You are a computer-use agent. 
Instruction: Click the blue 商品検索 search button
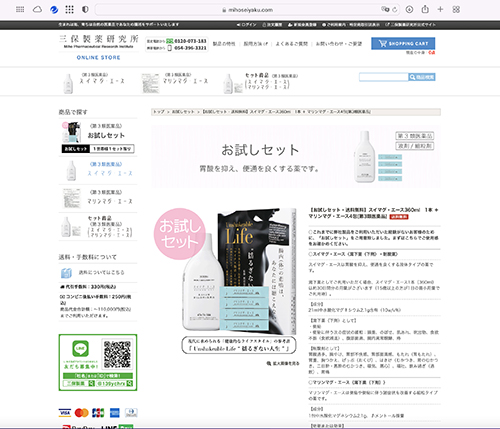[x=422, y=77]
